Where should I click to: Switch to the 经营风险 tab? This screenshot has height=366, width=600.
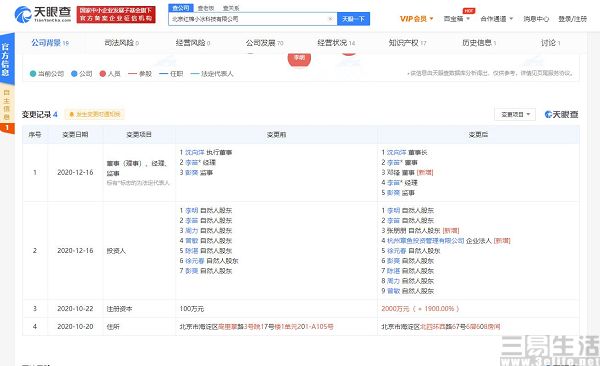point(192,43)
